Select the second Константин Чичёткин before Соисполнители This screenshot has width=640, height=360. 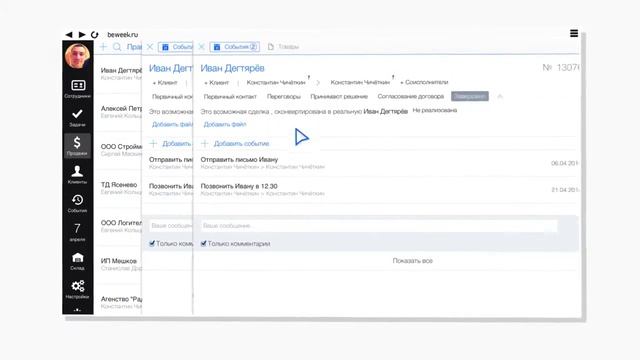(x=360, y=82)
